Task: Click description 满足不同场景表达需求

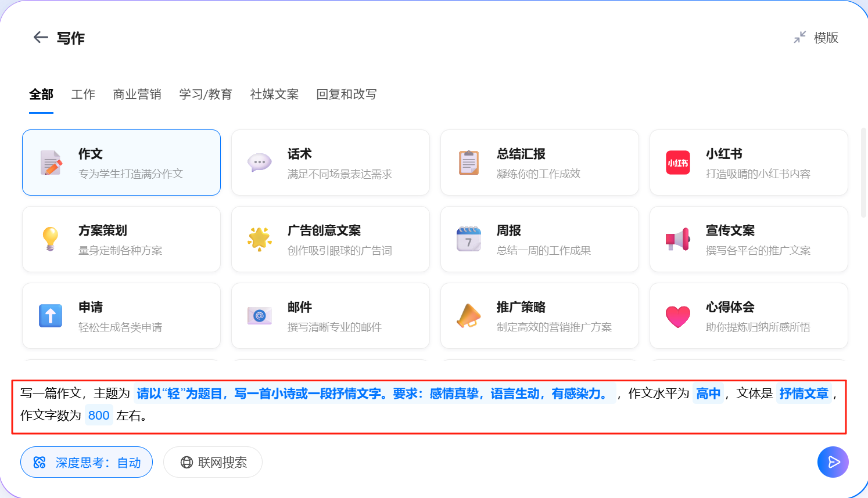Action: 340,174
